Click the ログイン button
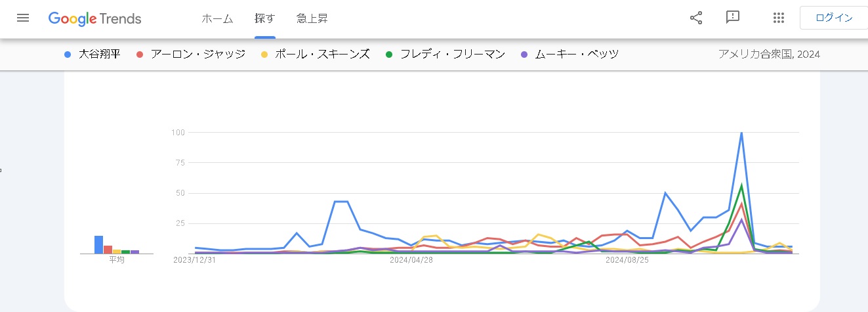Screen dimensions: 868x312 pyautogui.click(x=834, y=18)
